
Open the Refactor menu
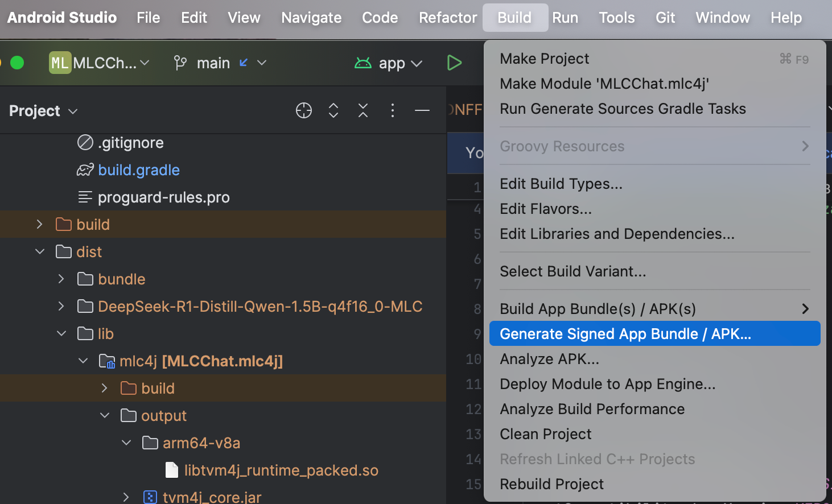448,18
